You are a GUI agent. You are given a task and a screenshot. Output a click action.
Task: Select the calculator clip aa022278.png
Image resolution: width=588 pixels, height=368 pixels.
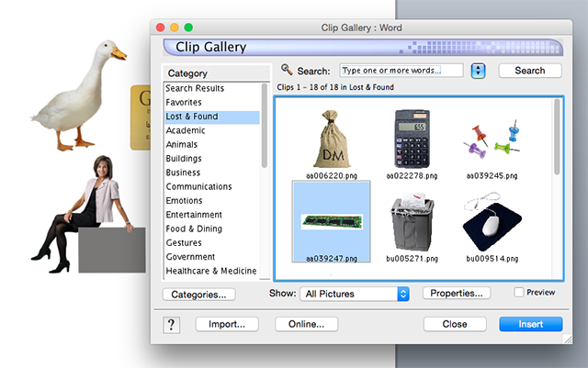click(x=412, y=144)
